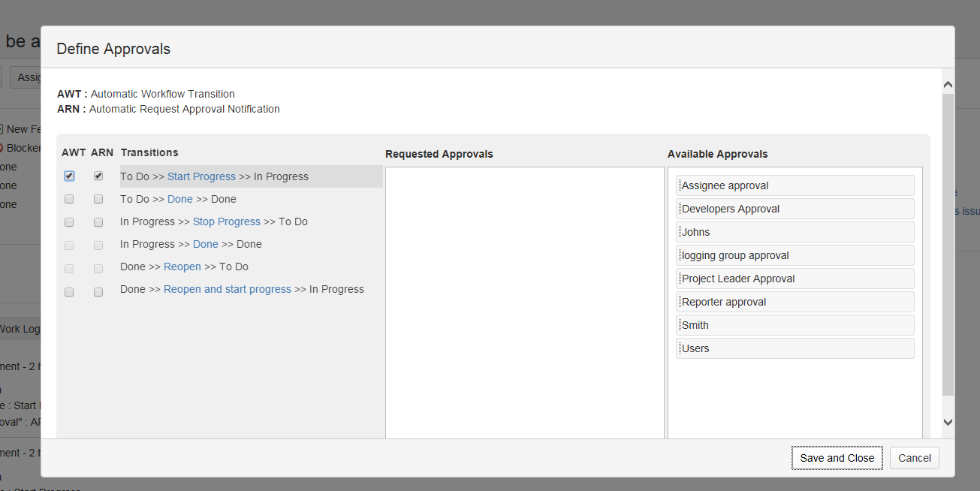This screenshot has width=980, height=491.
Task: Enable ARN for Stop Progress transition
Action: [x=98, y=222]
